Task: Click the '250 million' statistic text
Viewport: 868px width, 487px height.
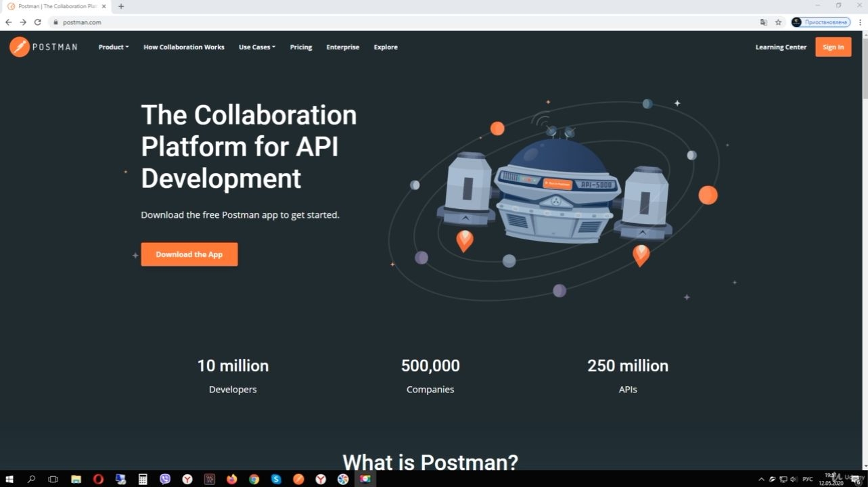Action: pos(628,366)
